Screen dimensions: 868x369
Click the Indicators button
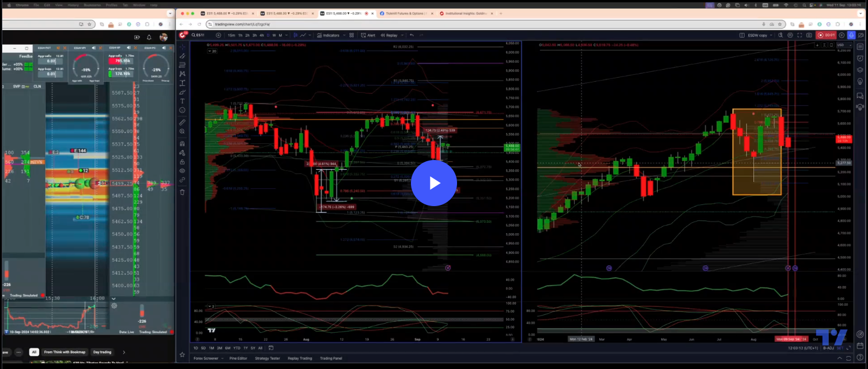pos(329,35)
